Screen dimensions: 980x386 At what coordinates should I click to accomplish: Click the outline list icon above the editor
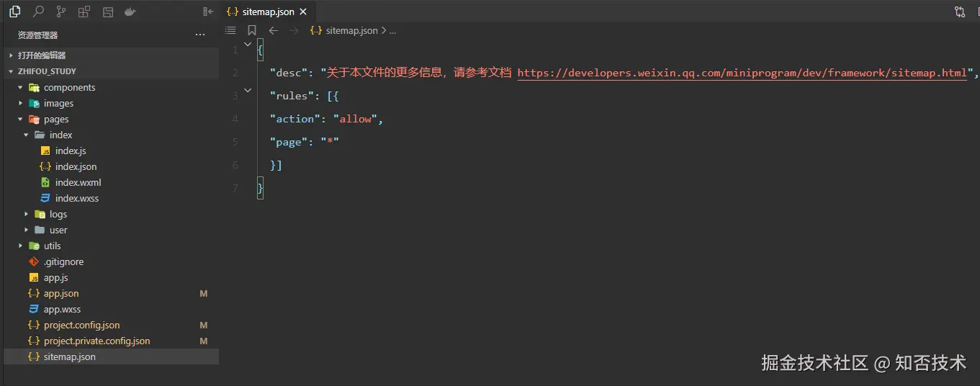click(230, 30)
